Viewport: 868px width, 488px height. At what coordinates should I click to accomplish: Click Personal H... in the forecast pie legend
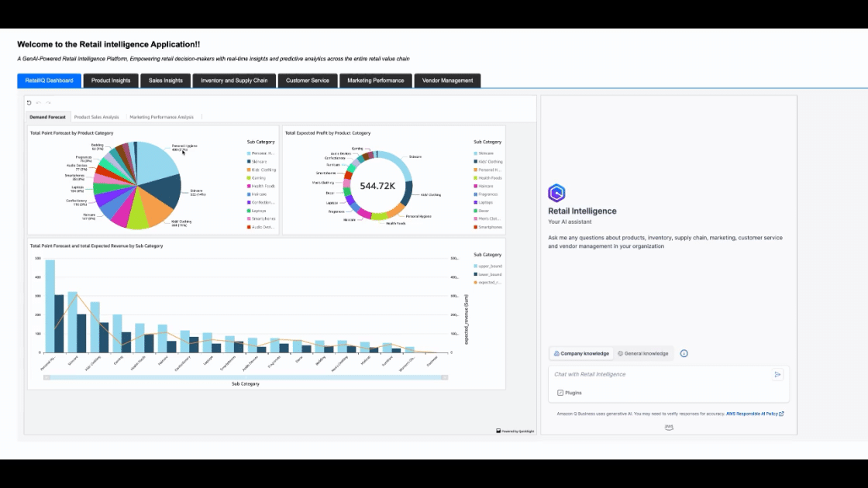click(x=260, y=153)
